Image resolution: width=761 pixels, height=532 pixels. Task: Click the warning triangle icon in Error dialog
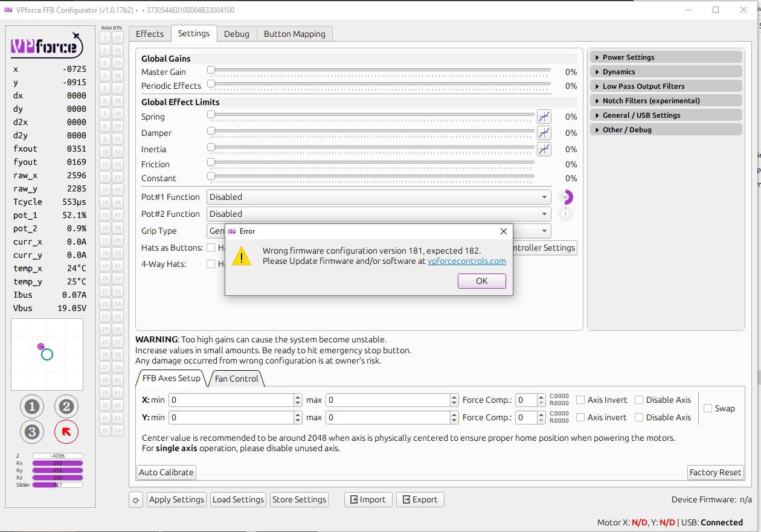(x=242, y=255)
